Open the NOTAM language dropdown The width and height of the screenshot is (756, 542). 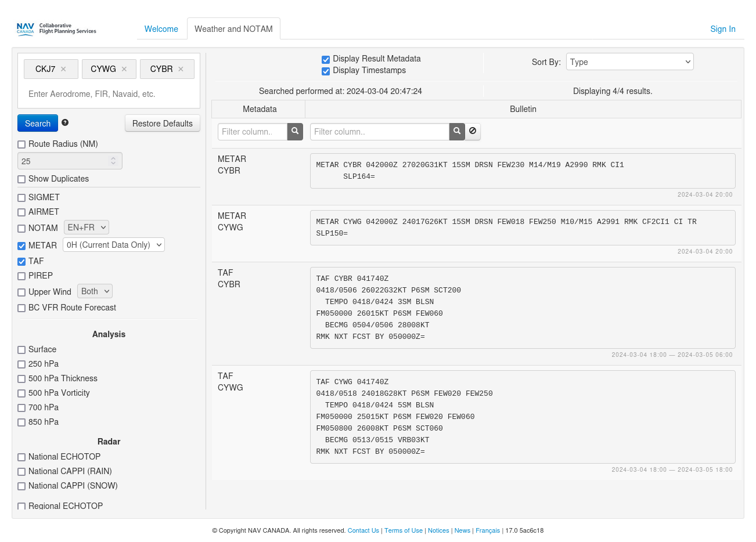(x=87, y=227)
